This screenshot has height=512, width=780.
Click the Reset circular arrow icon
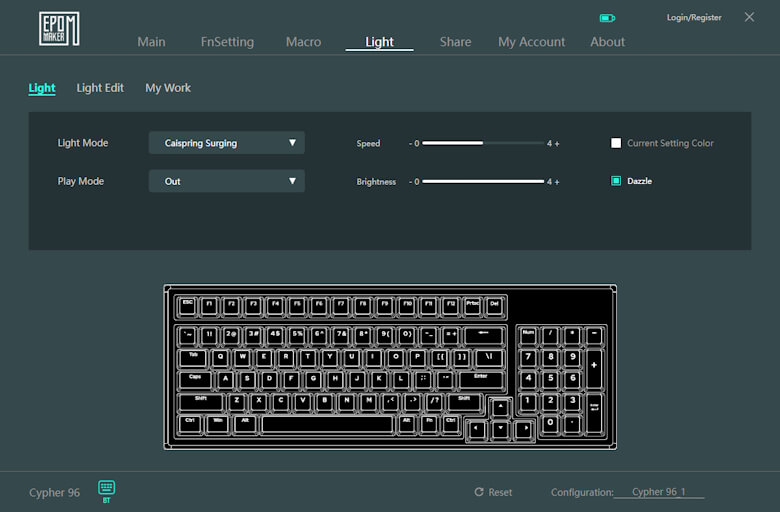tap(479, 492)
